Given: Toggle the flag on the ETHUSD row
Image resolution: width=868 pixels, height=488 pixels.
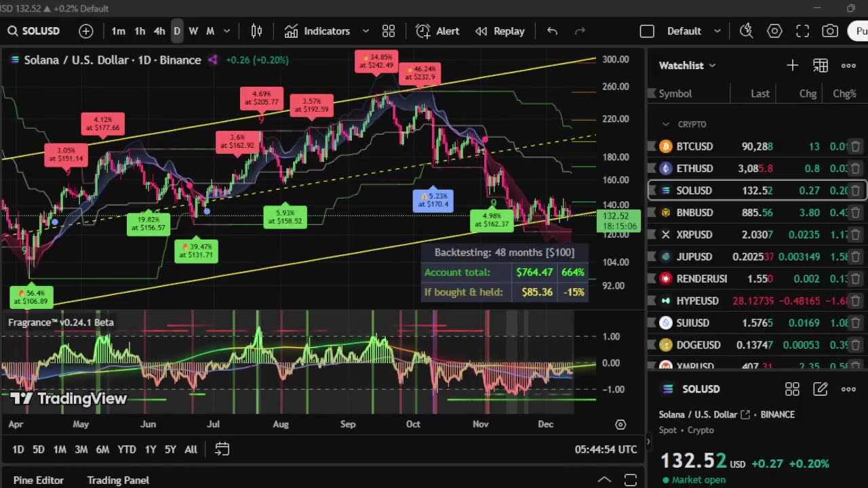Looking at the screenshot, I should pyautogui.click(x=652, y=168).
